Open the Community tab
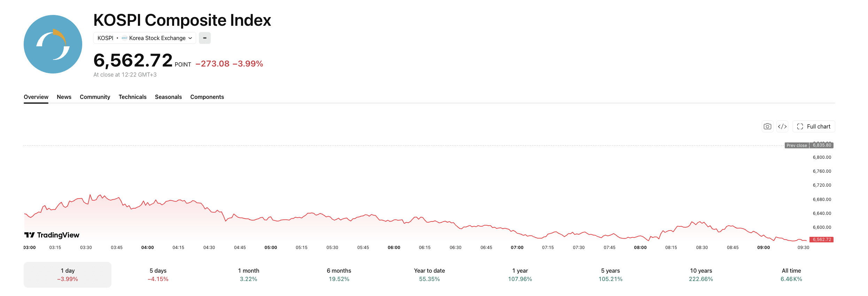 pyautogui.click(x=95, y=97)
